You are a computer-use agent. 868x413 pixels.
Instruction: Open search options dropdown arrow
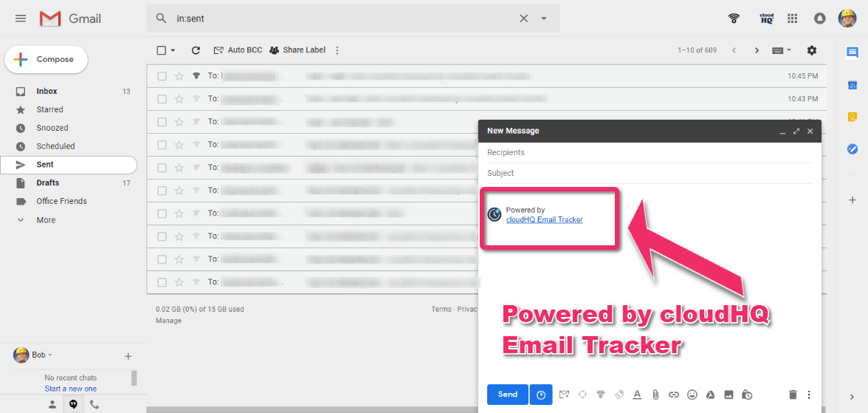click(x=543, y=18)
